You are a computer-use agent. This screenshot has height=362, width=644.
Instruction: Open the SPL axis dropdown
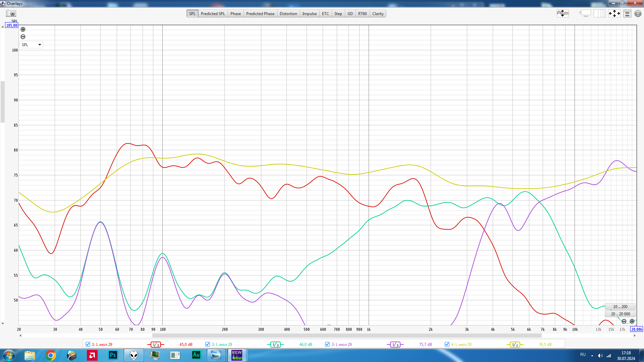click(x=31, y=45)
